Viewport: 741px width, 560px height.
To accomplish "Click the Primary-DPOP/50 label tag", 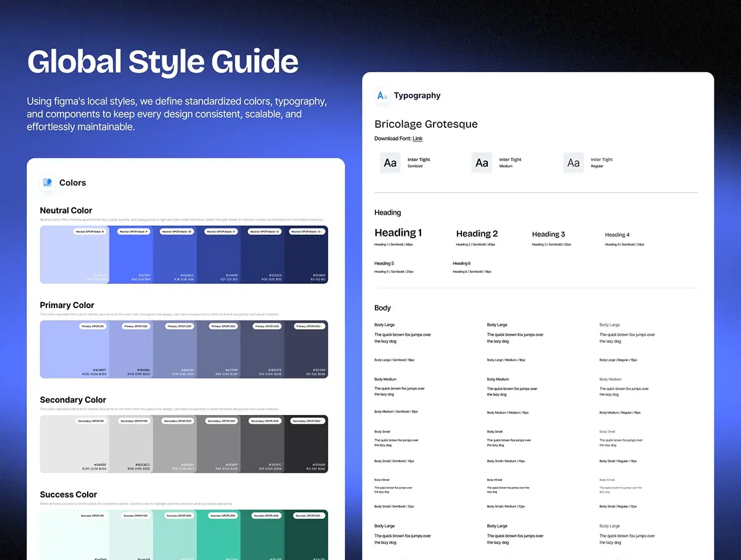I will coord(93,326).
